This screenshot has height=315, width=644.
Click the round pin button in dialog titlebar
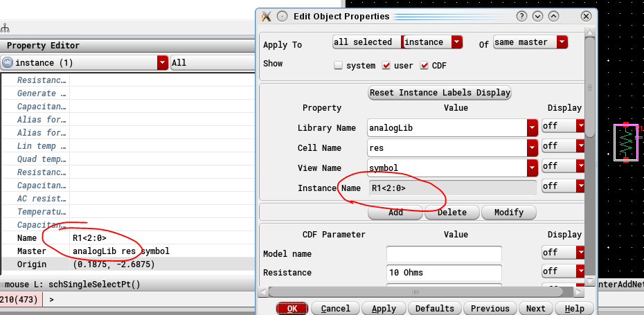tap(282, 16)
